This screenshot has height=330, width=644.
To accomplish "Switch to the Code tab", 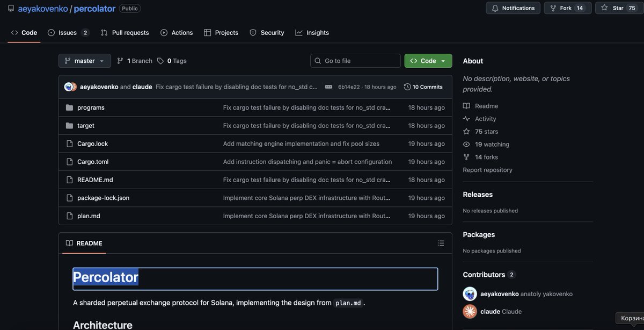I will (24, 33).
